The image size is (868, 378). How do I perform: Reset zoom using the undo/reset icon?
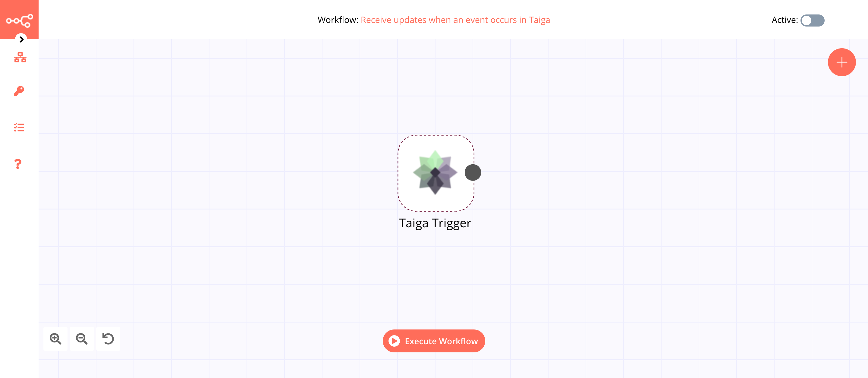(x=108, y=339)
